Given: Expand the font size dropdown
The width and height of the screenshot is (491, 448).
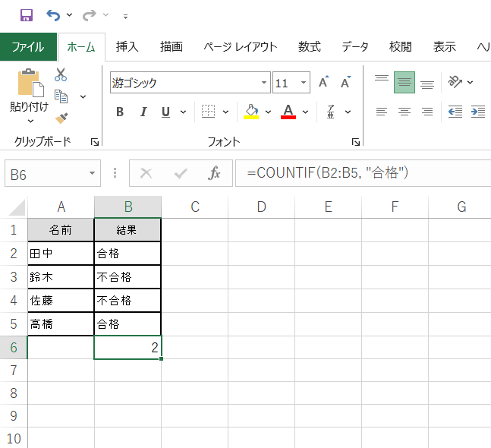Looking at the screenshot, I should 304,83.
